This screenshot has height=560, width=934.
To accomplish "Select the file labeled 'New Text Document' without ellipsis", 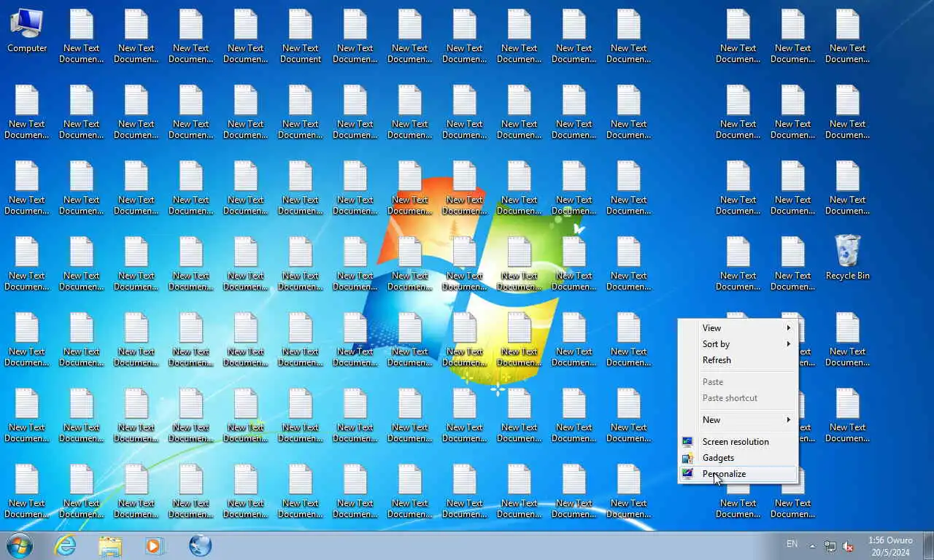I will (x=301, y=36).
